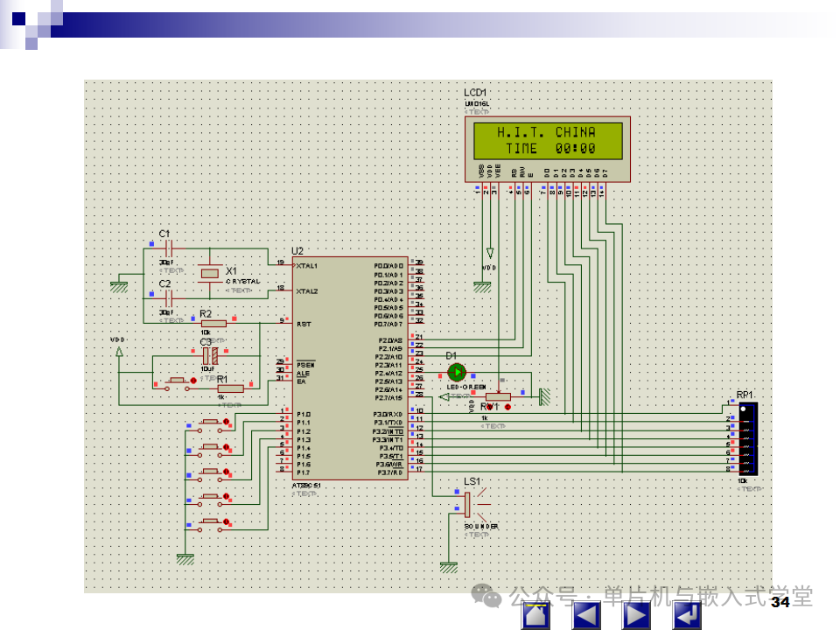Click the 'XTAL2' pin label
Image resolution: width=840 pixels, height=630 pixels.
(306, 291)
